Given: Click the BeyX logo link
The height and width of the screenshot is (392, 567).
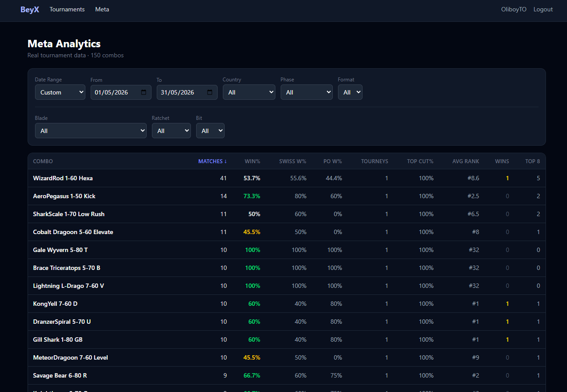Looking at the screenshot, I should tap(30, 9).
